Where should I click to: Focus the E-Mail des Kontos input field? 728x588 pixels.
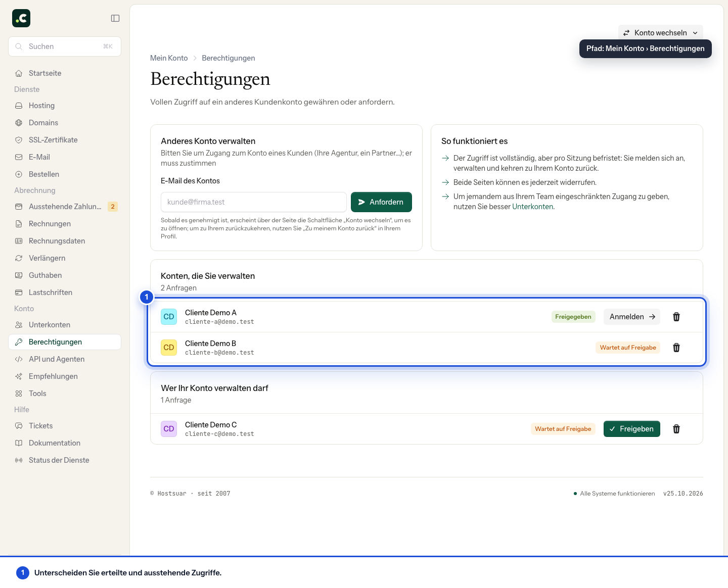[x=254, y=202]
